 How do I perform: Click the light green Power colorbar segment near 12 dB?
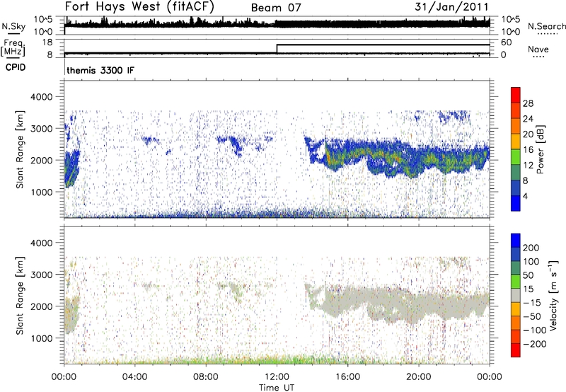pos(516,157)
